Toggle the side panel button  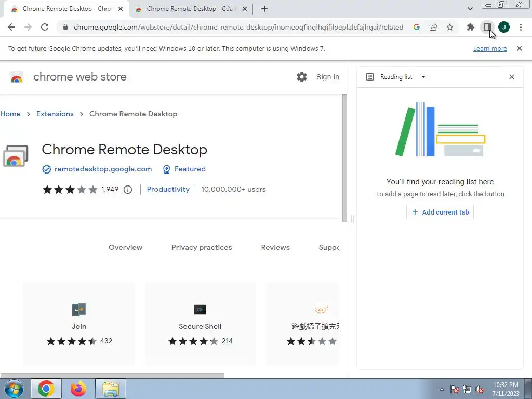[487, 27]
